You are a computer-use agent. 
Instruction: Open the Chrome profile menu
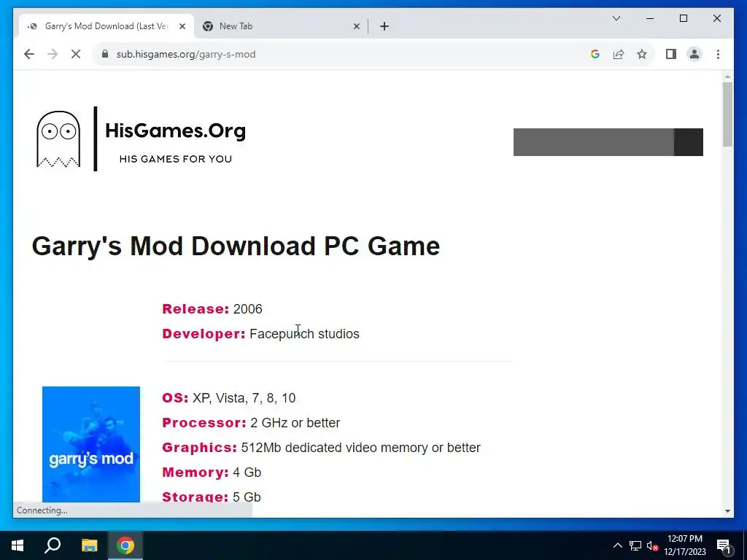click(x=694, y=54)
